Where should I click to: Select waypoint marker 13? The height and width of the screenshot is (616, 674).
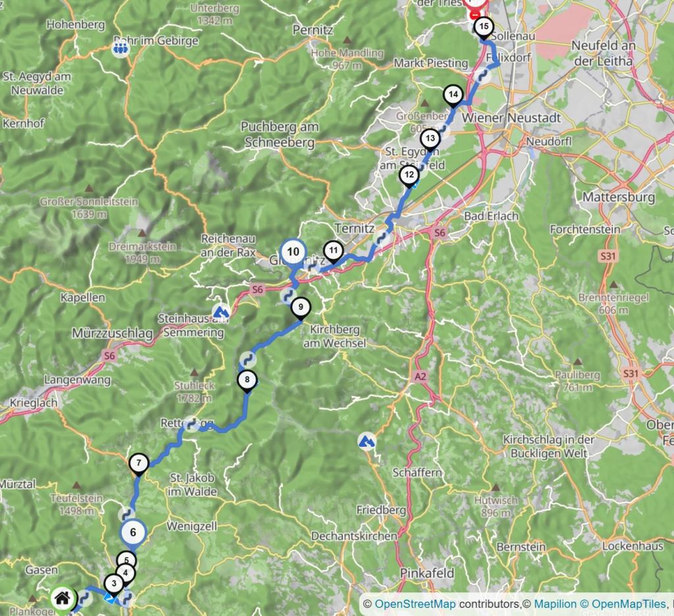click(x=430, y=140)
